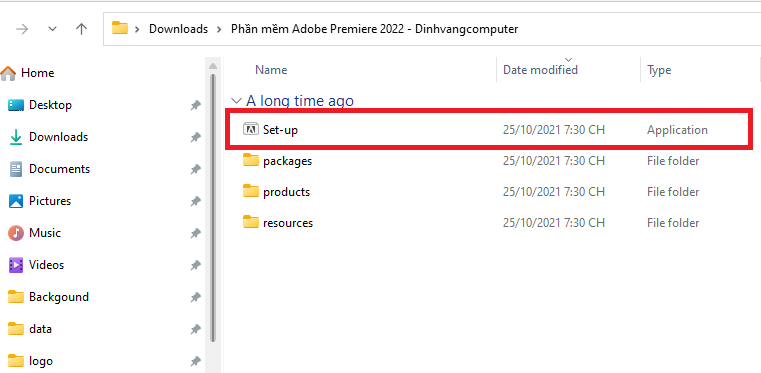Viewport: 761px width, 373px height.
Task: Expand chevron before Downloads breadcrumb
Action: pos(138,29)
